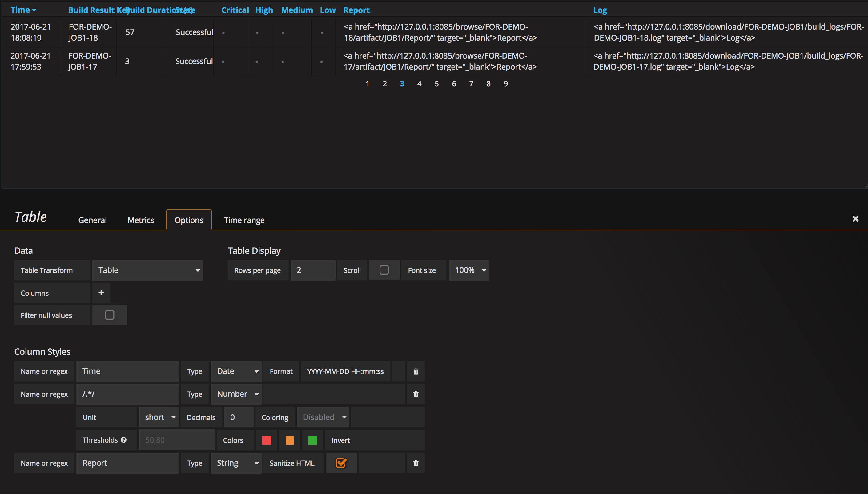Open the Coloring Disabled dropdown
868x494 pixels.
point(323,417)
